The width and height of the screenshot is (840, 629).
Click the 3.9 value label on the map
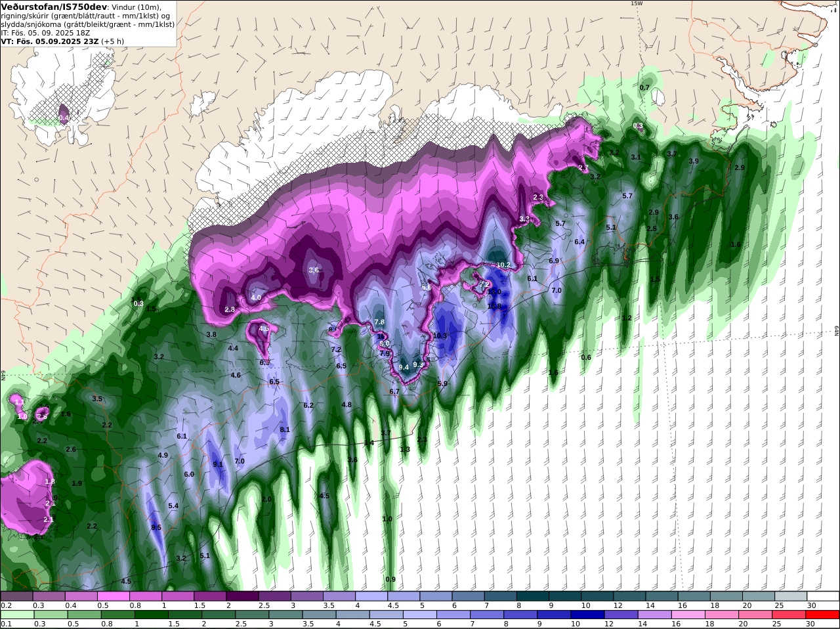(x=694, y=161)
